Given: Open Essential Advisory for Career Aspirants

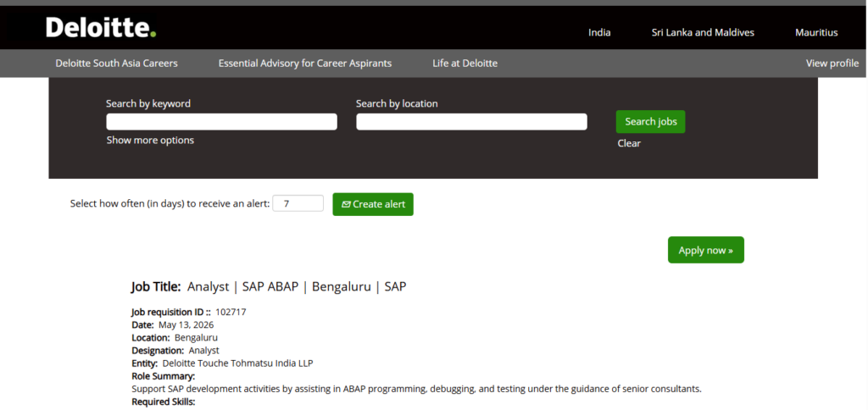Looking at the screenshot, I should (305, 64).
